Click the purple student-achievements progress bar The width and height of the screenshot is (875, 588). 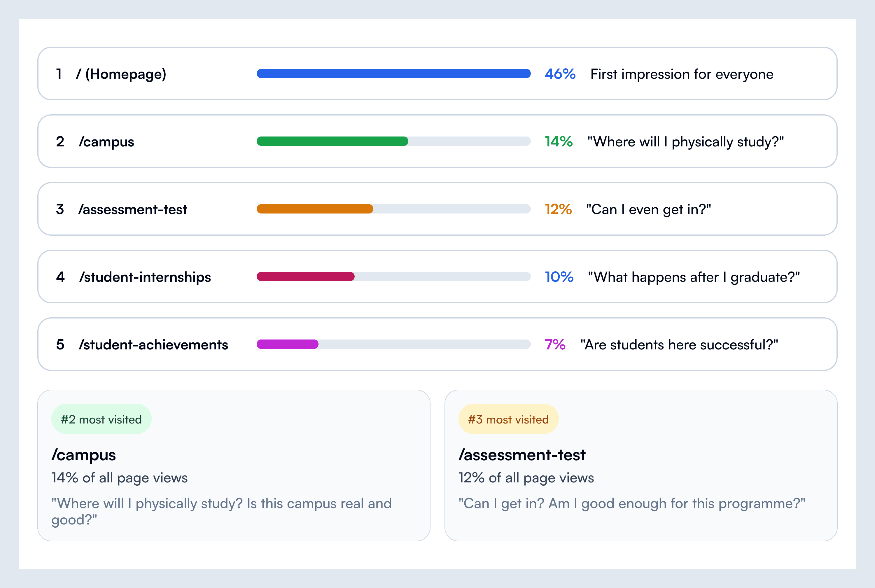pos(287,344)
